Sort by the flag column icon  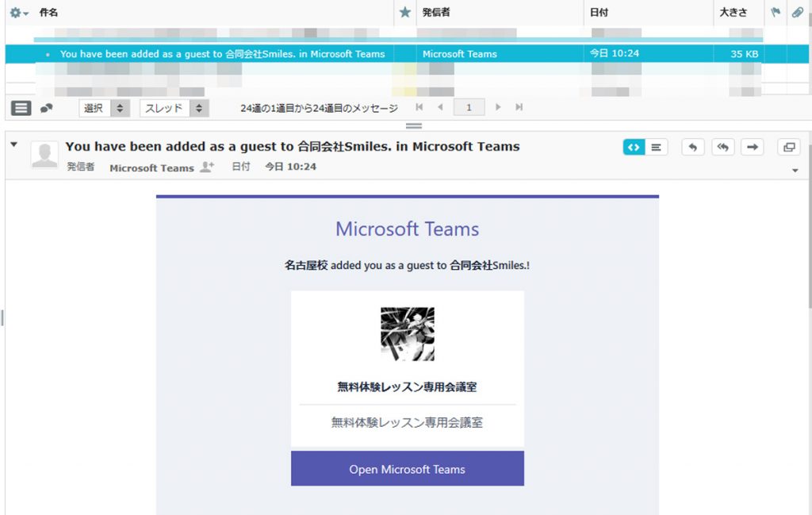tap(776, 12)
